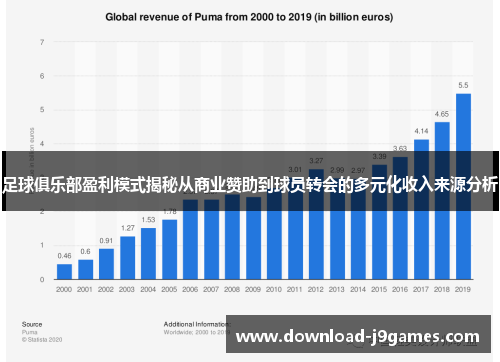The height and width of the screenshot is (362, 500).
Task: Click the "3.39" value label
Action: coord(379,156)
